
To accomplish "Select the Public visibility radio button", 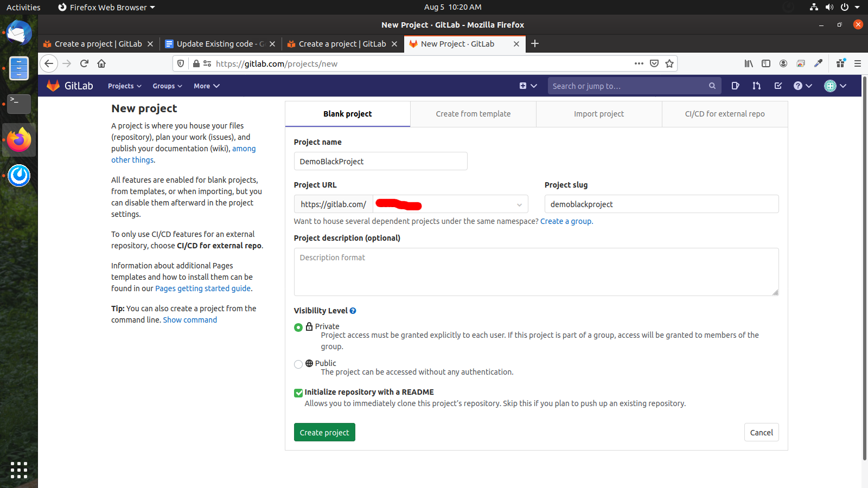I will 298,364.
